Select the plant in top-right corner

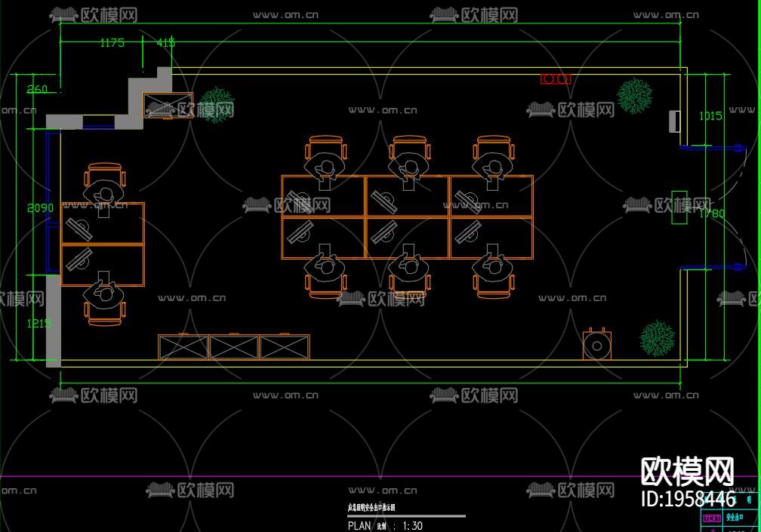tap(634, 96)
